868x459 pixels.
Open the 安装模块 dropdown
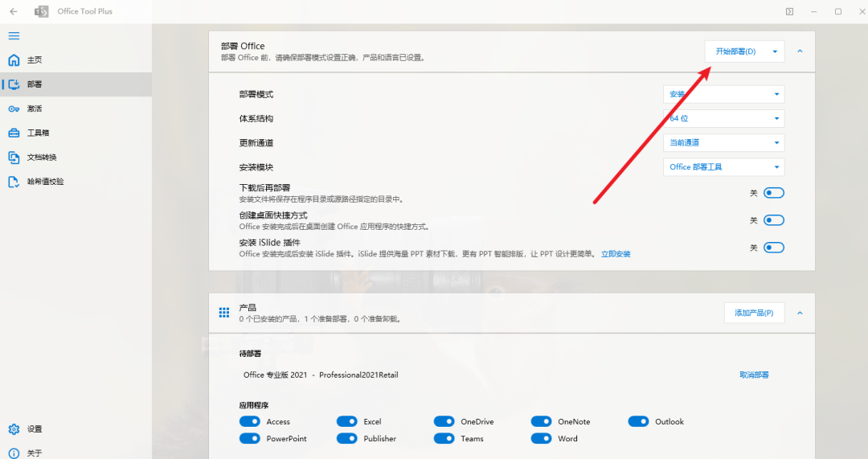click(x=723, y=167)
